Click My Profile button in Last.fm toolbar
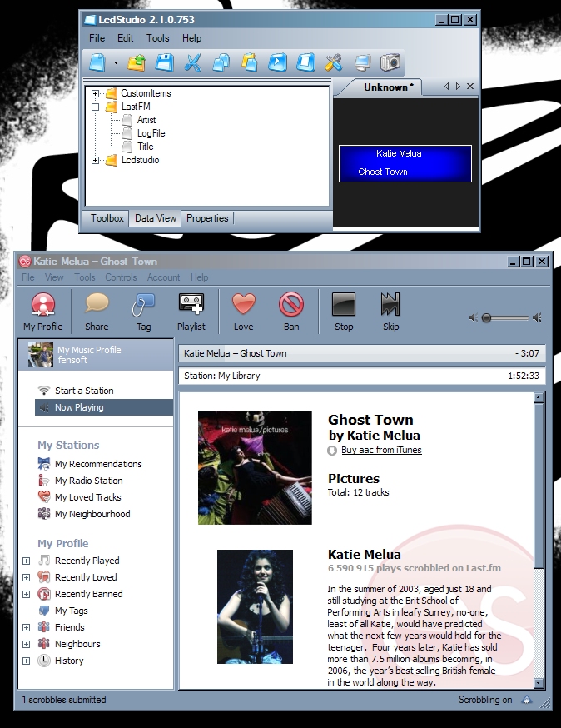This screenshot has width=561, height=728. (x=43, y=311)
